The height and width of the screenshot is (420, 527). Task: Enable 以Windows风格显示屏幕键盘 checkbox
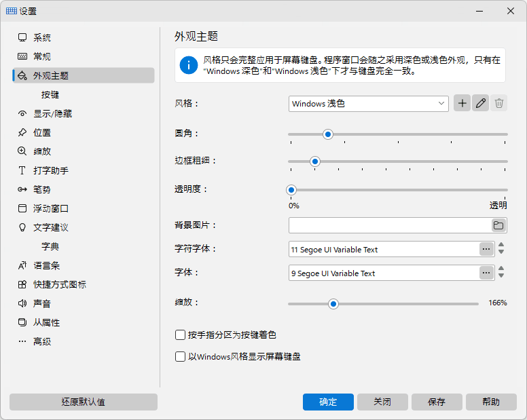pyautogui.click(x=180, y=356)
